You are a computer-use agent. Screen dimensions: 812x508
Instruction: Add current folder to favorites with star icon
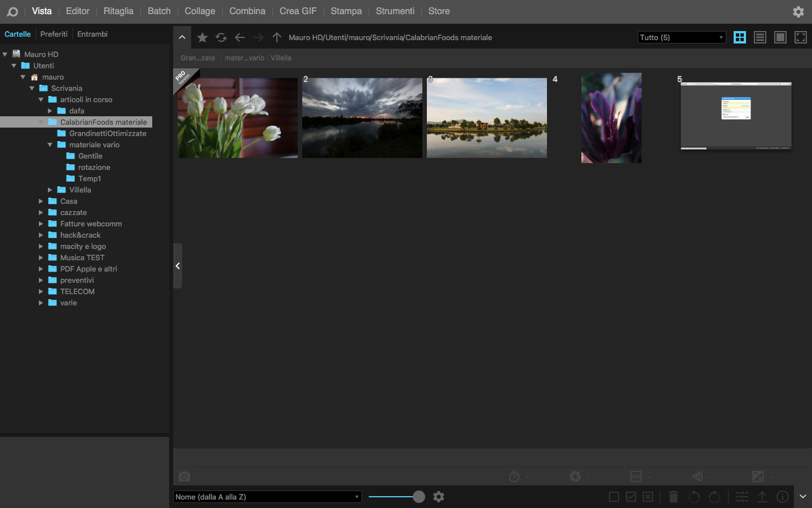pos(202,38)
